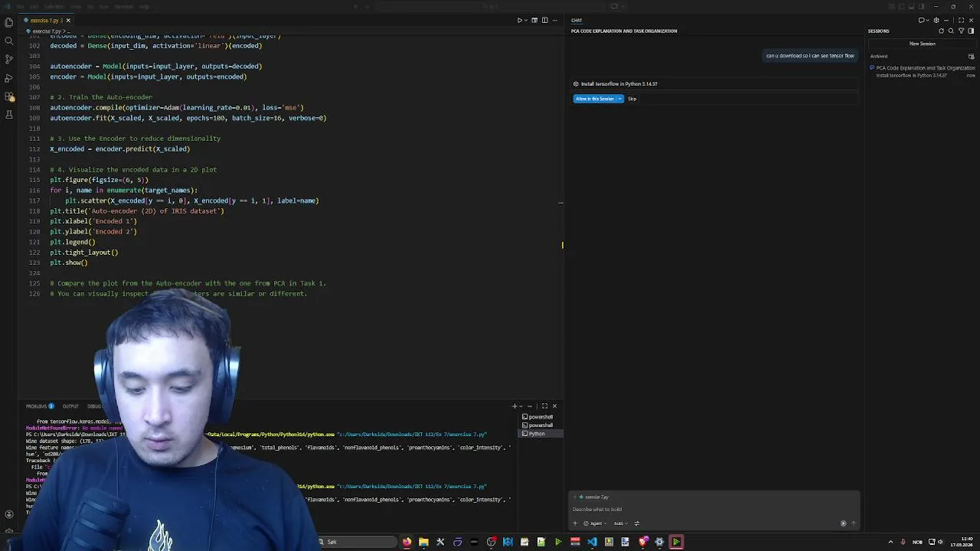Expand the Allow in this Session dropdown arrow
980x551 pixels.
[620, 99]
